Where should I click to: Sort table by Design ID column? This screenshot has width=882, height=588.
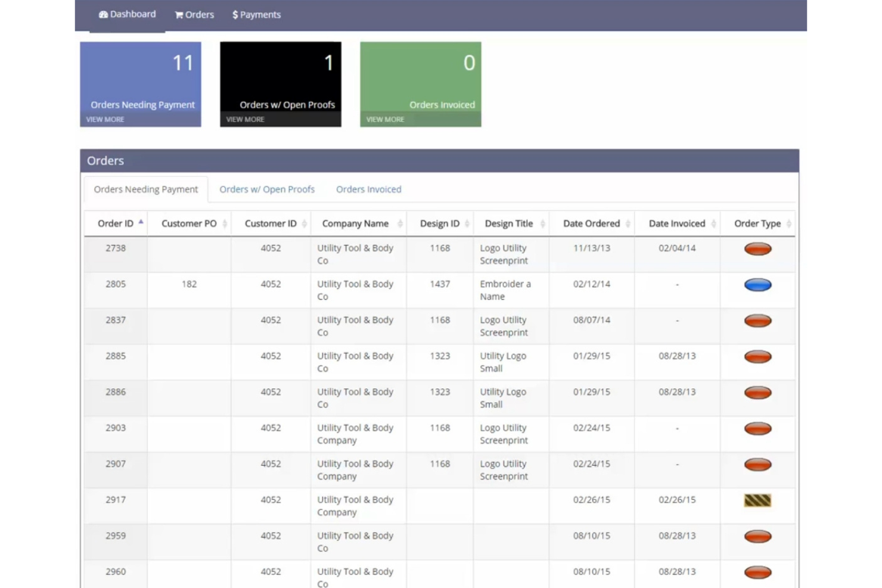(440, 223)
